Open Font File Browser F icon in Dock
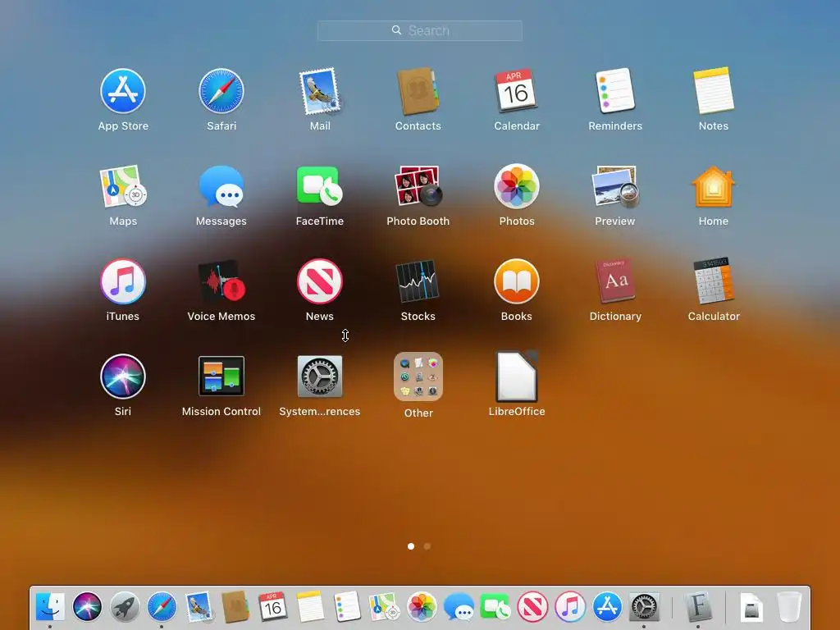The width and height of the screenshot is (840, 630). 698,607
